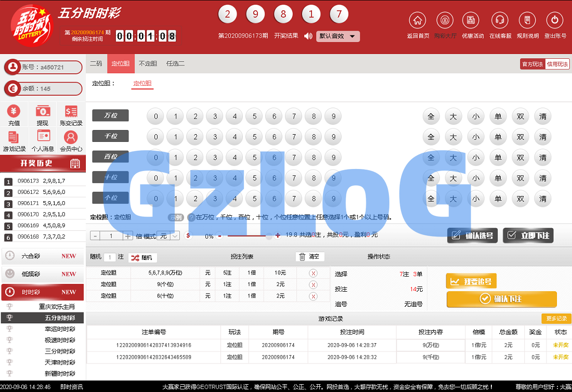Select number 7 in 万位 row
This screenshot has width=572, height=392.
[294, 116]
